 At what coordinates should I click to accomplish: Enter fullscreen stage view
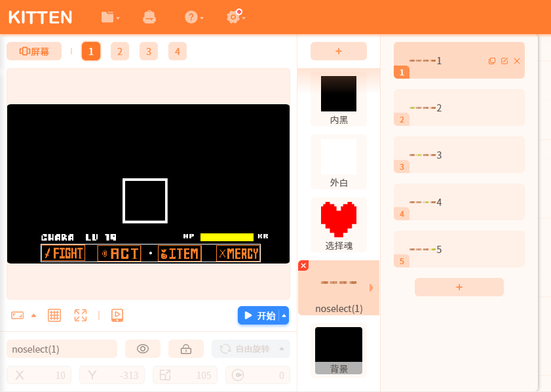81,315
